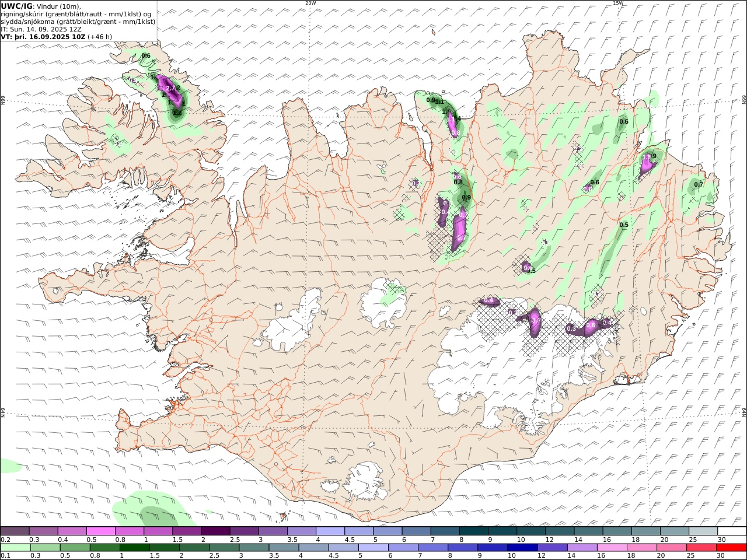Pick the bright pink 0.5 swatch in top scale

pos(101,531)
